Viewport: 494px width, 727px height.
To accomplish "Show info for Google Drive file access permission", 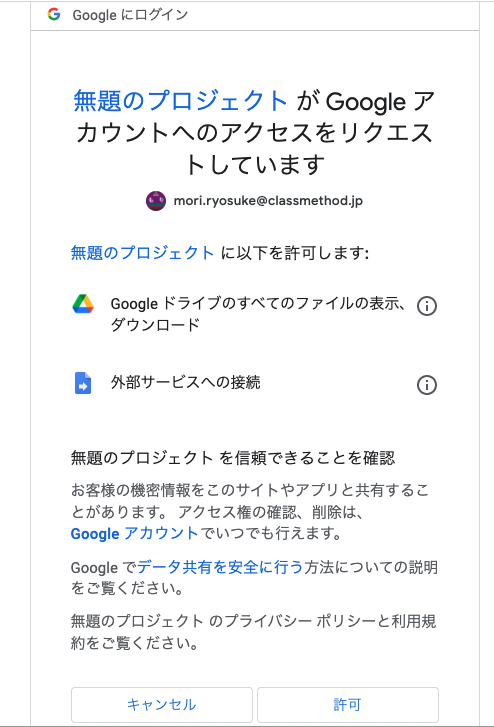I will 427,306.
